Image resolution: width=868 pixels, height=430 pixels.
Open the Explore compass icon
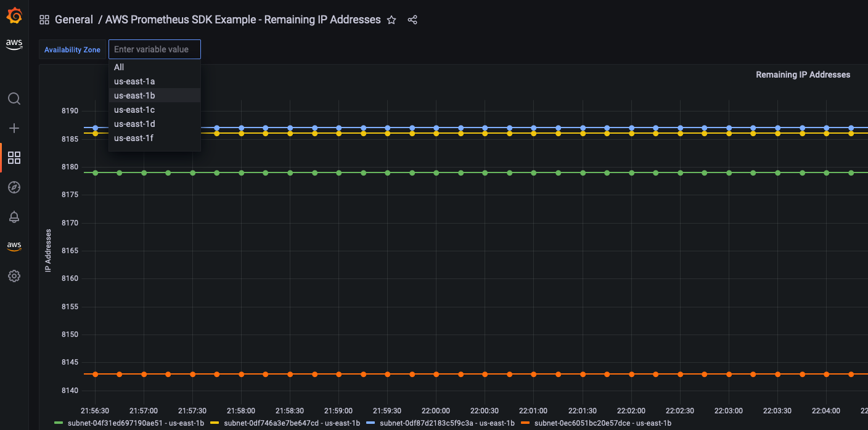[x=14, y=187]
